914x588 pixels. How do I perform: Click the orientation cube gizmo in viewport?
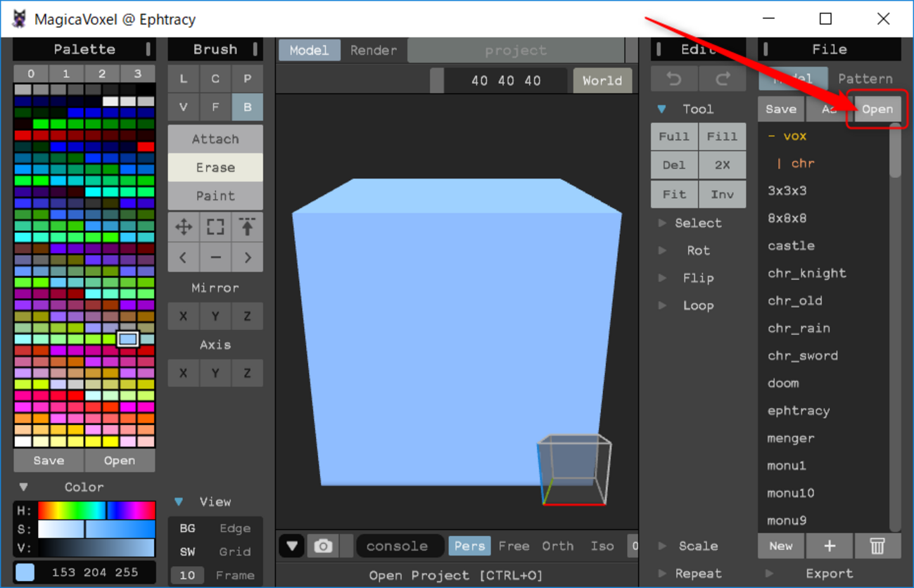pyautogui.click(x=574, y=469)
